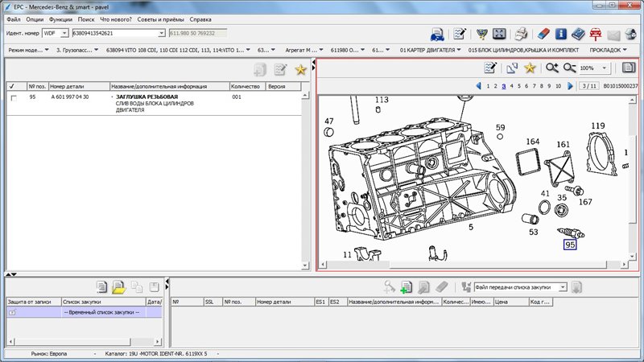Click the envelope mail icon
This screenshot has width=644, height=362.
point(613,35)
